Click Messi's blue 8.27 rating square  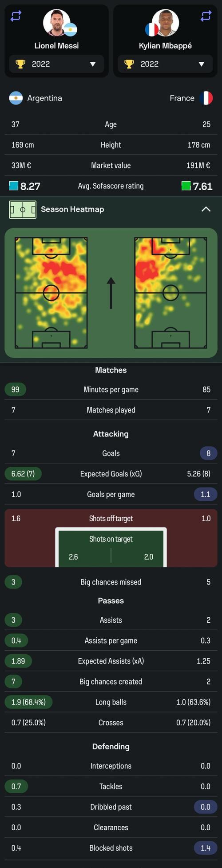(x=13, y=186)
